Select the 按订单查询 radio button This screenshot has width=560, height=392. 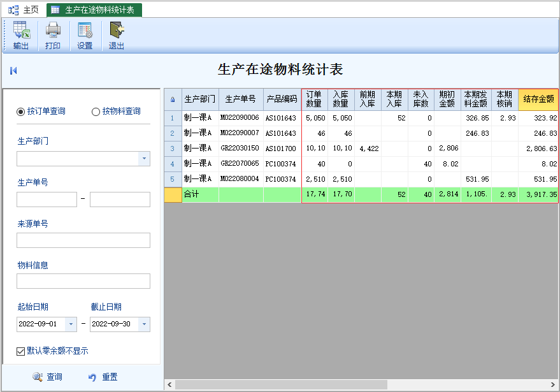pos(21,112)
